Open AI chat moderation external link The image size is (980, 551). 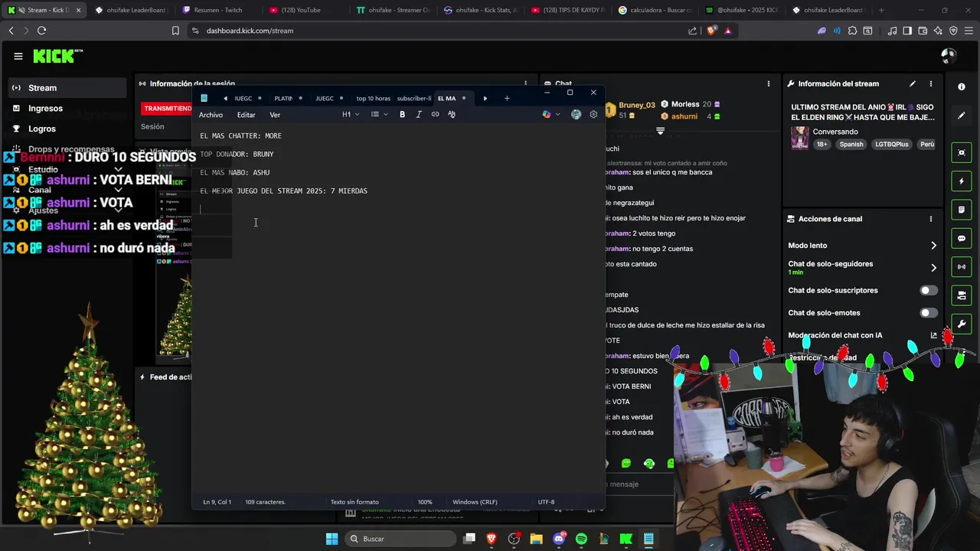point(933,335)
